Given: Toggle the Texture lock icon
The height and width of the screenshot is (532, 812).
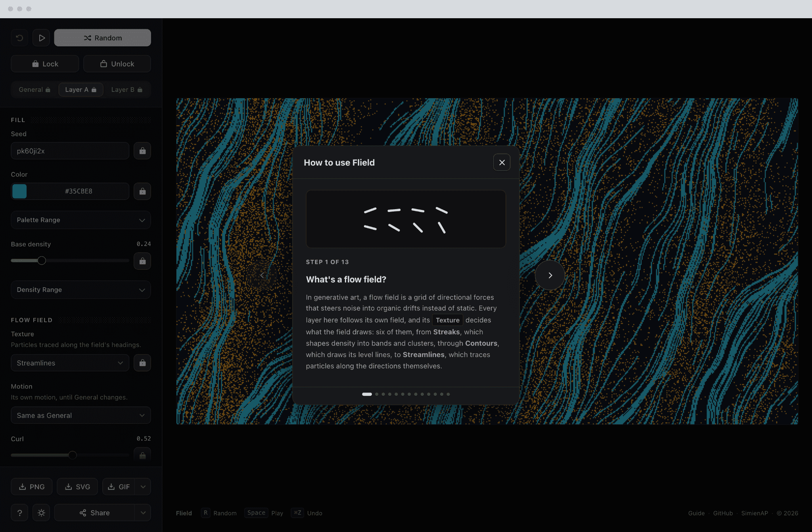Looking at the screenshot, I should coord(142,363).
